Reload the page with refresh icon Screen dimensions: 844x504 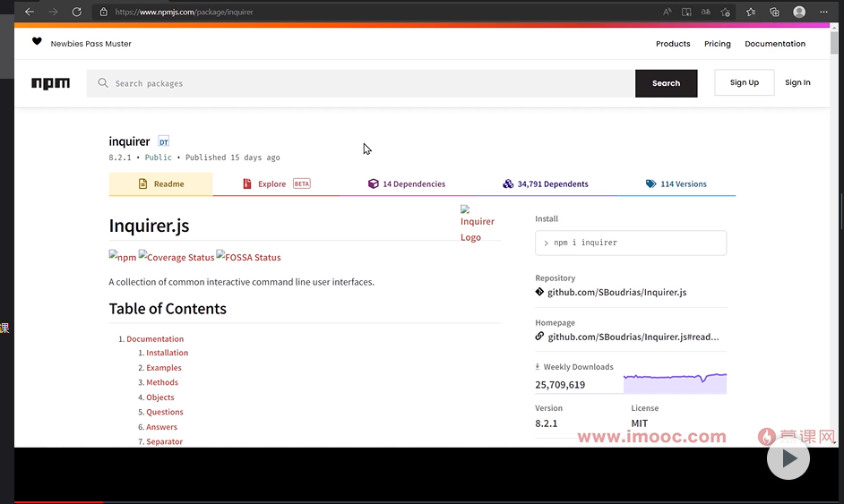[x=76, y=12]
